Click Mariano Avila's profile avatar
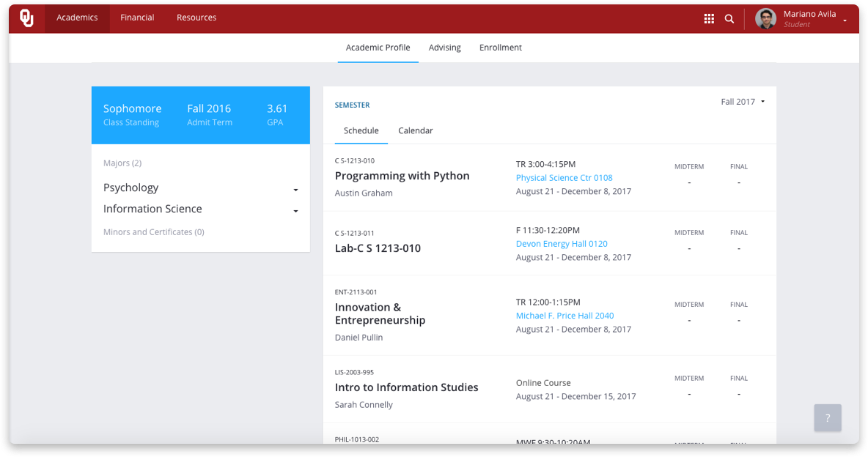Viewport: 868px width, 457px height. 765,19
